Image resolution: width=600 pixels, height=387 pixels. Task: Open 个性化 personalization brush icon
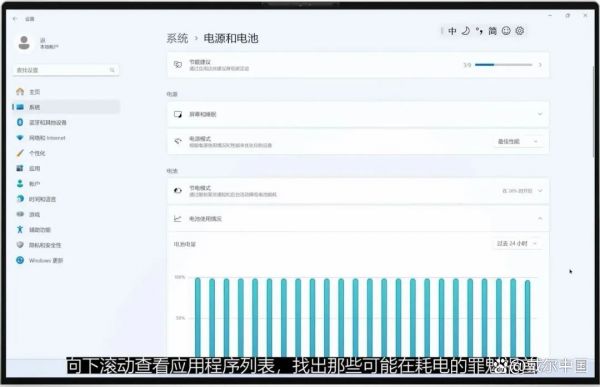point(20,153)
